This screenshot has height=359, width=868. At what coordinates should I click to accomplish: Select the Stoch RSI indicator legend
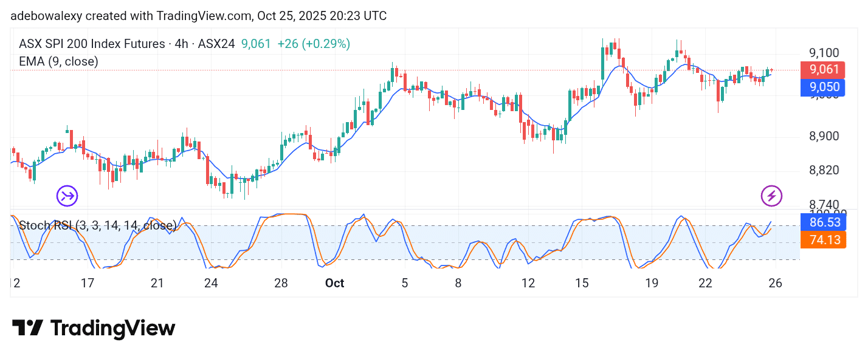[97, 226]
